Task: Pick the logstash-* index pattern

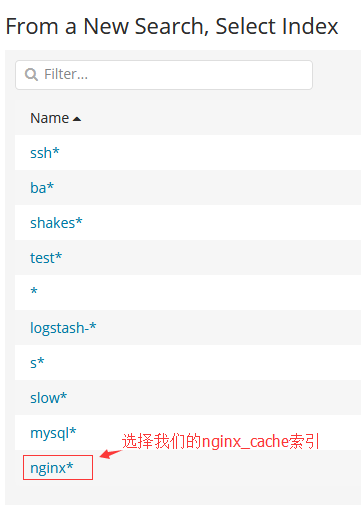Action: (63, 328)
